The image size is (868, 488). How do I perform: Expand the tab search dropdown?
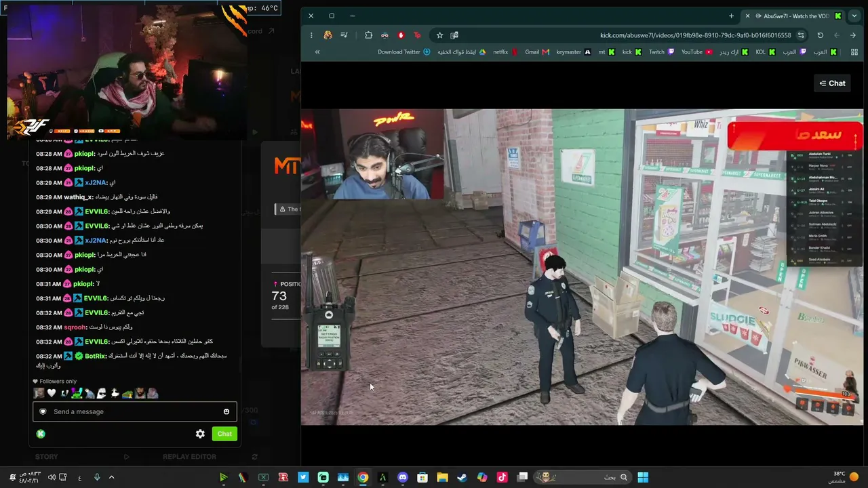(x=854, y=16)
